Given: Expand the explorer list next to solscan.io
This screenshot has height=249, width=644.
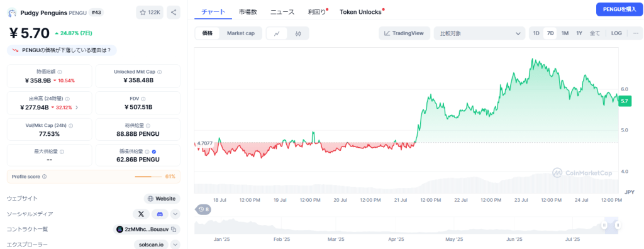Looking at the screenshot, I should click(175, 245).
